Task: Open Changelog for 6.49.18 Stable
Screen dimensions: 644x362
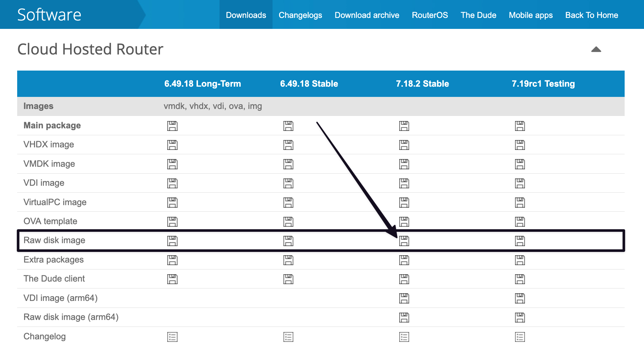Action: (x=288, y=337)
